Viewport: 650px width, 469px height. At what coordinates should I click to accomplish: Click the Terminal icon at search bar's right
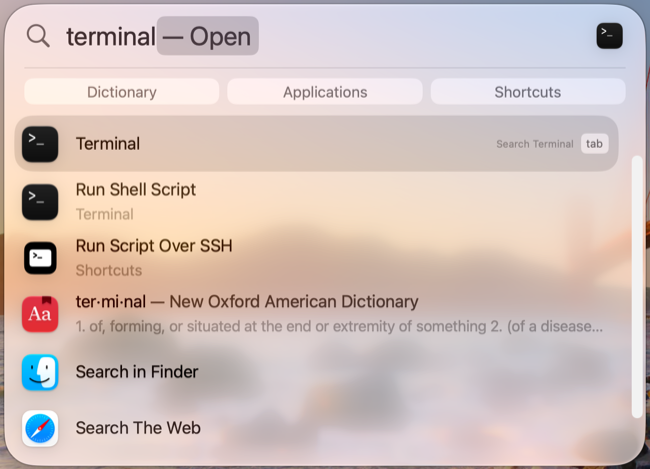pyautogui.click(x=609, y=36)
